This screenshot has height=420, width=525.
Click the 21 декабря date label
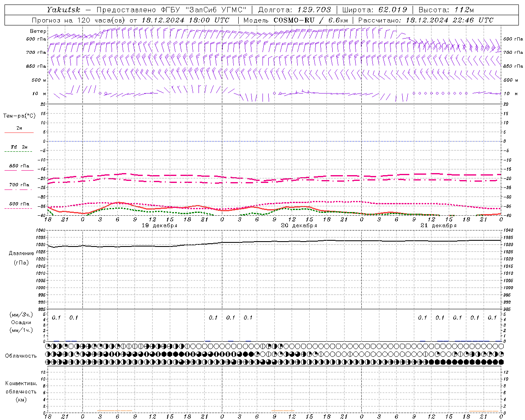pyautogui.click(x=438, y=225)
